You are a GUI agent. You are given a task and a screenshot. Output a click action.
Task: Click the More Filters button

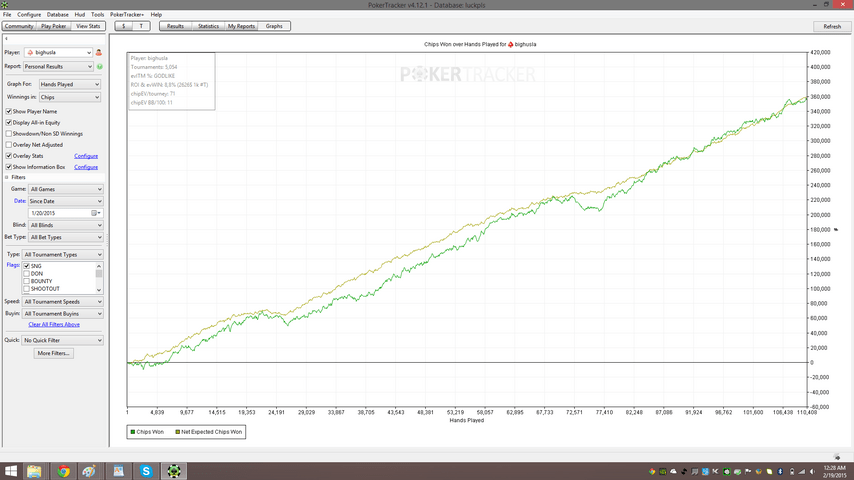[53, 353]
